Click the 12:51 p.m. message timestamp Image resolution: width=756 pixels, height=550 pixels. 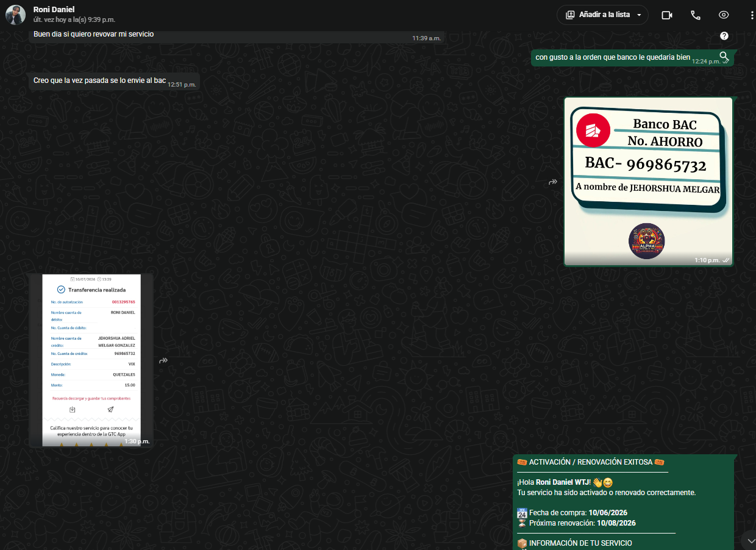point(182,85)
